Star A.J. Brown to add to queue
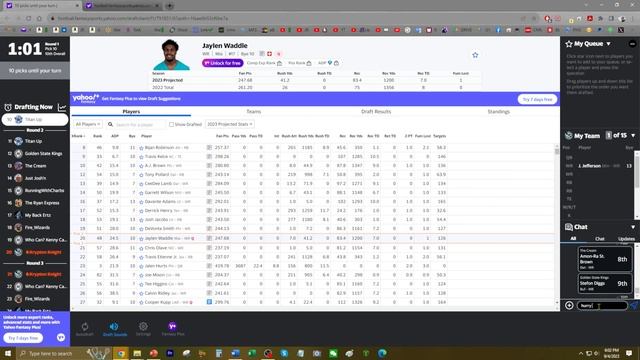This screenshot has height=360, width=640. [x=141, y=166]
